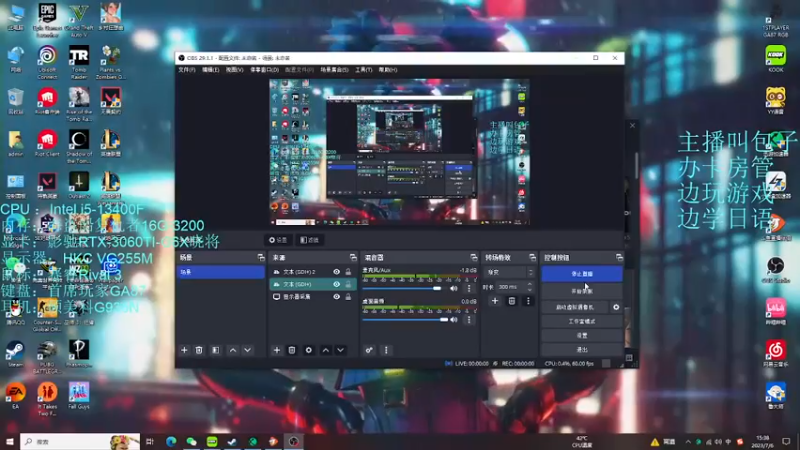Click 退出 exit button

[582, 349]
